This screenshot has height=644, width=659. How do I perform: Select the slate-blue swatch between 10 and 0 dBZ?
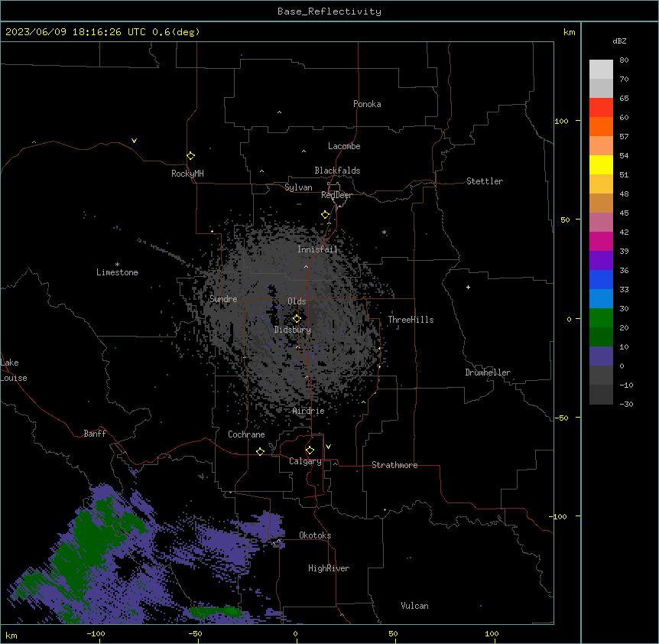click(x=601, y=356)
